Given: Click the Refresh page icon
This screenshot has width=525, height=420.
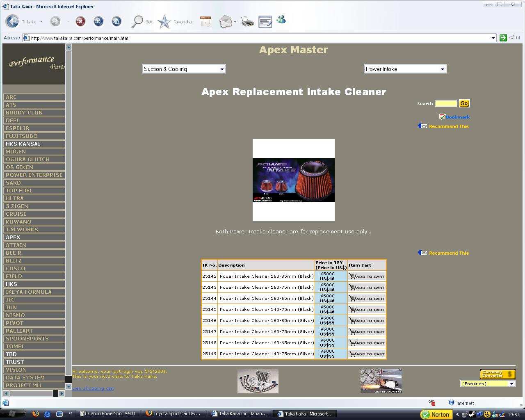Looking at the screenshot, I should point(98,21).
